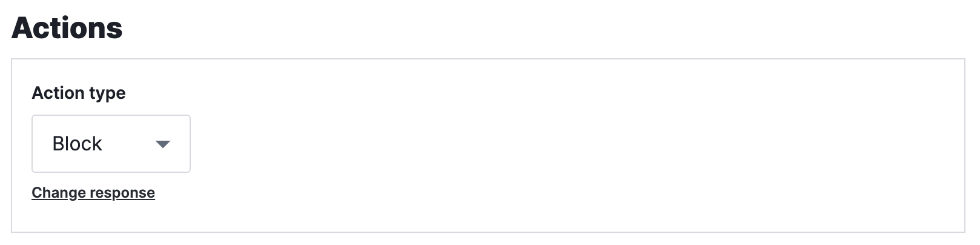Expand the Block action type selector
The height and width of the screenshot is (245, 980).
(x=111, y=144)
